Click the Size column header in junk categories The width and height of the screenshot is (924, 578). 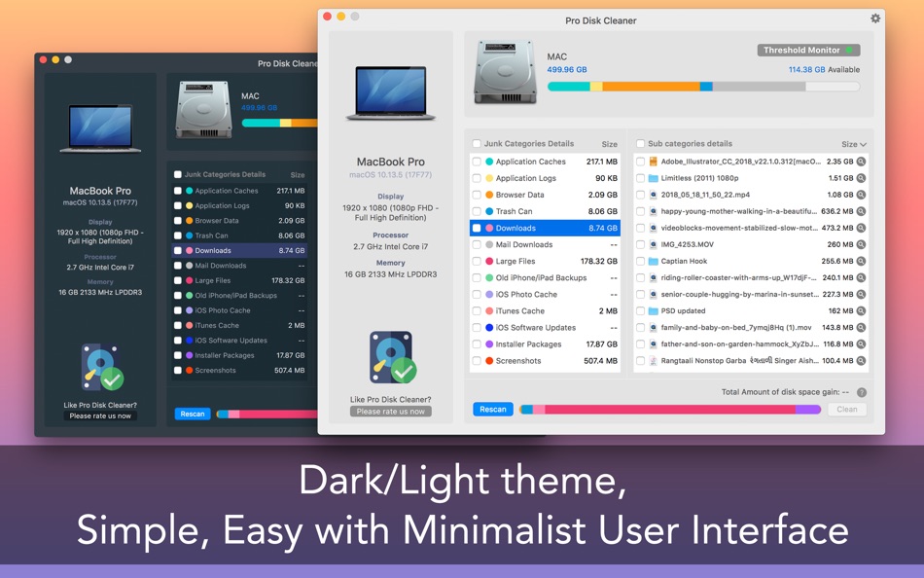(x=609, y=144)
